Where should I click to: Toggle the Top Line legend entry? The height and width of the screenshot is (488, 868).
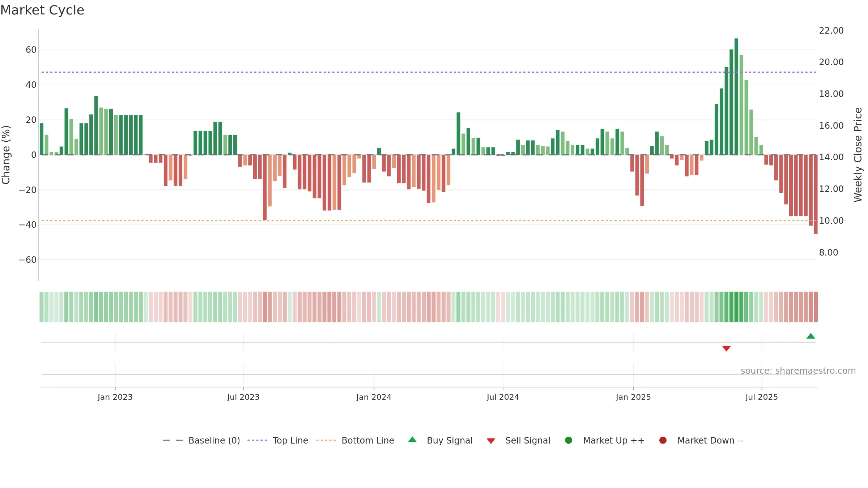coord(278,440)
